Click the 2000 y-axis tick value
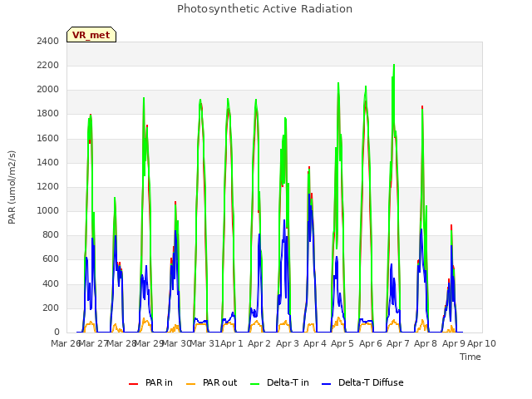The image size is (532, 399). click(x=48, y=90)
